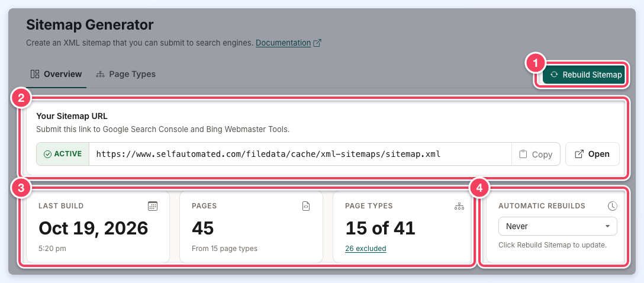This screenshot has width=644, height=283.
Task: Switch to the Overview tab
Action: pyautogui.click(x=56, y=75)
